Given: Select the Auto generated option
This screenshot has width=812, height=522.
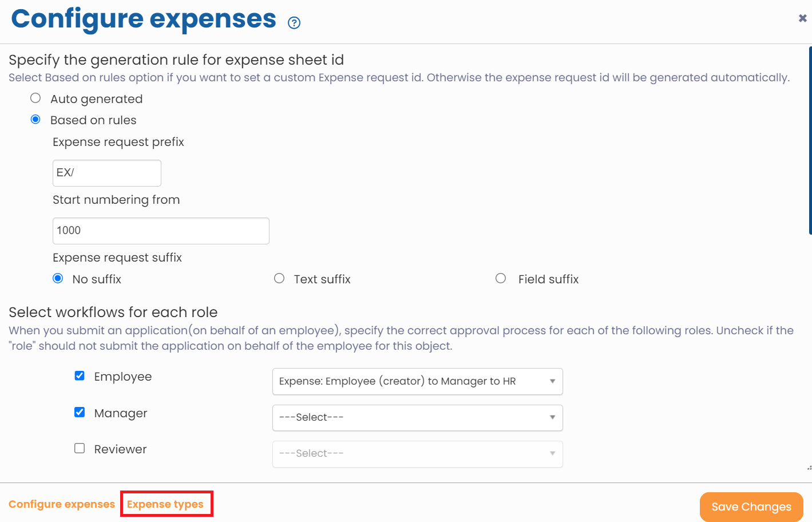Looking at the screenshot, I should [x=35, y=98].
